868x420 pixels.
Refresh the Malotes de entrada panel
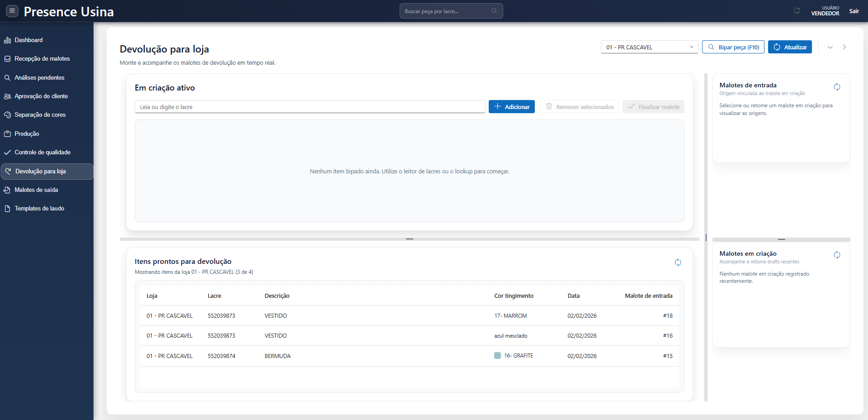[837, 87]
